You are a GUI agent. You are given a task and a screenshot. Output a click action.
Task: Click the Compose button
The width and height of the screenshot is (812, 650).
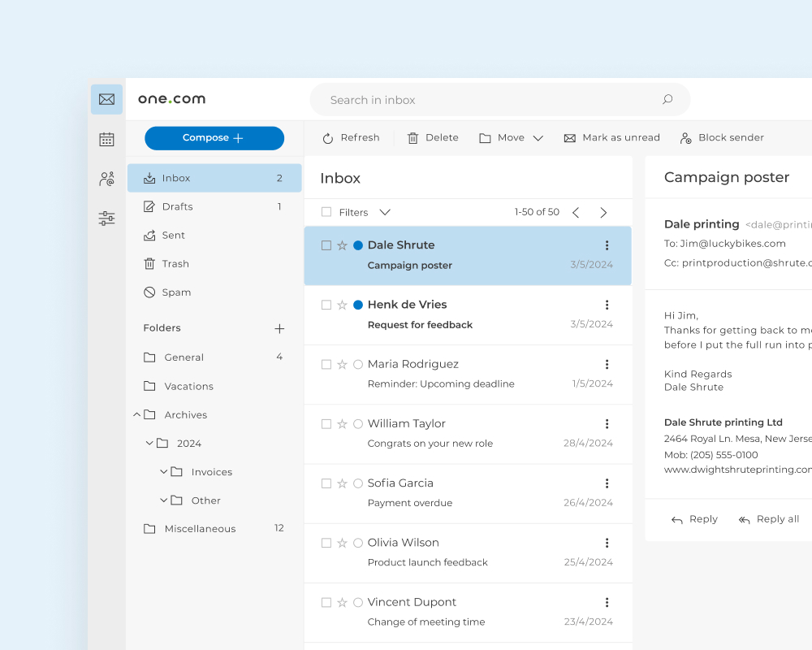pyautogui.click(x=214, y=138)
